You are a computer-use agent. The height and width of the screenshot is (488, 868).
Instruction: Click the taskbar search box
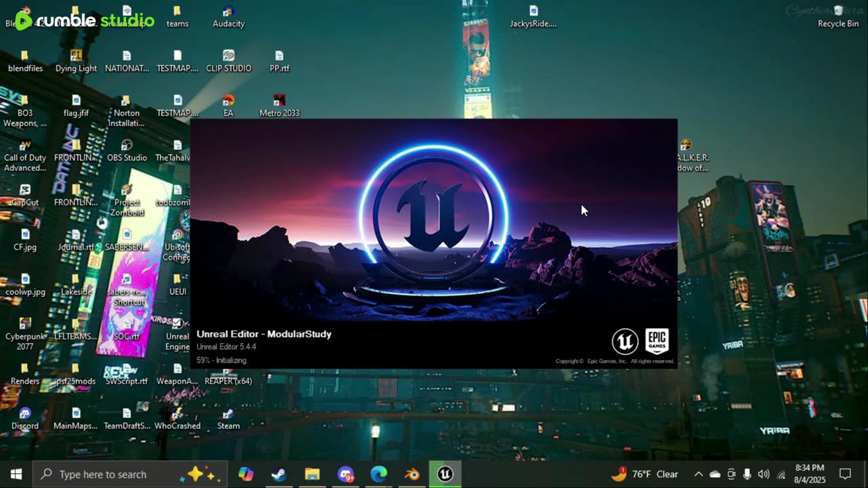point(130,474)
